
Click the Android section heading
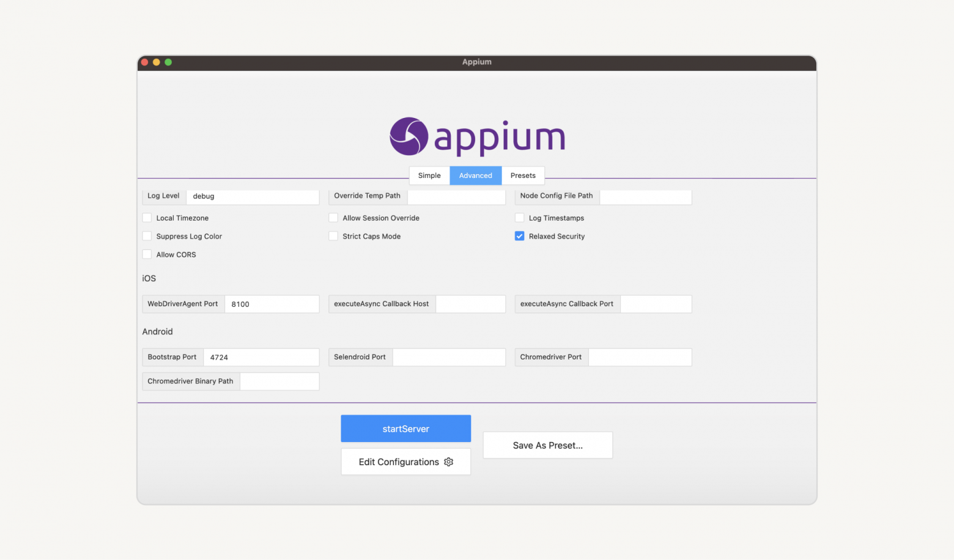(x=158, y=331)
